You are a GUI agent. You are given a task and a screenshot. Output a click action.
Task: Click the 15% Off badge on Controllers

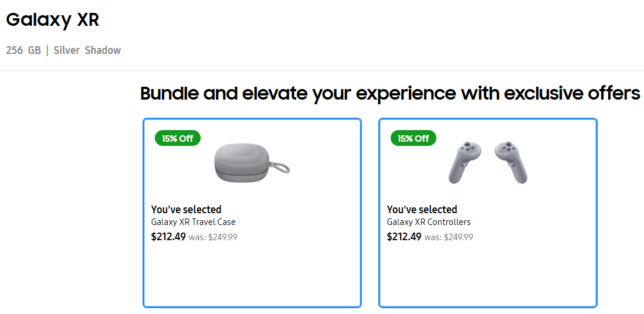[x=413, y=138]
